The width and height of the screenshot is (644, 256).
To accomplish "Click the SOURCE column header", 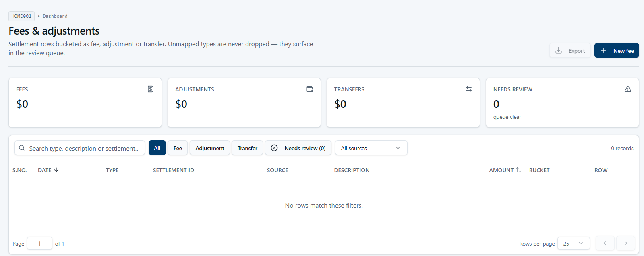I will point(277,170).
